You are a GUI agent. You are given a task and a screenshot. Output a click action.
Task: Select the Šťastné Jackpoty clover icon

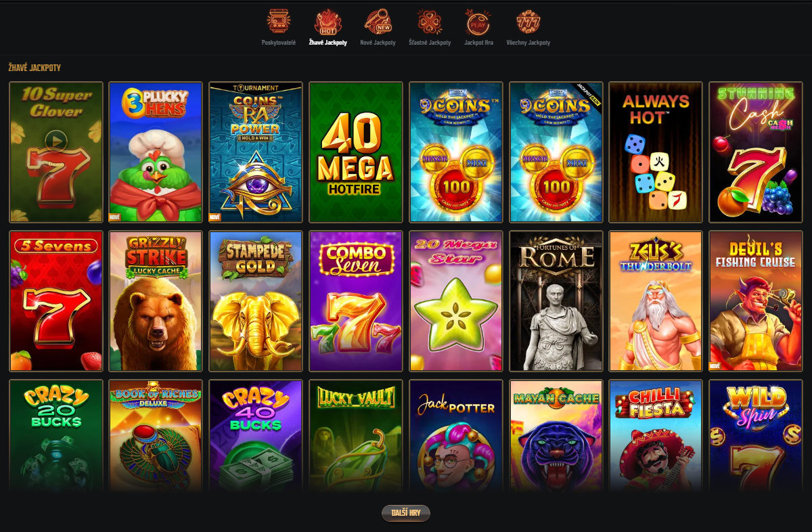tap(430, 21)
